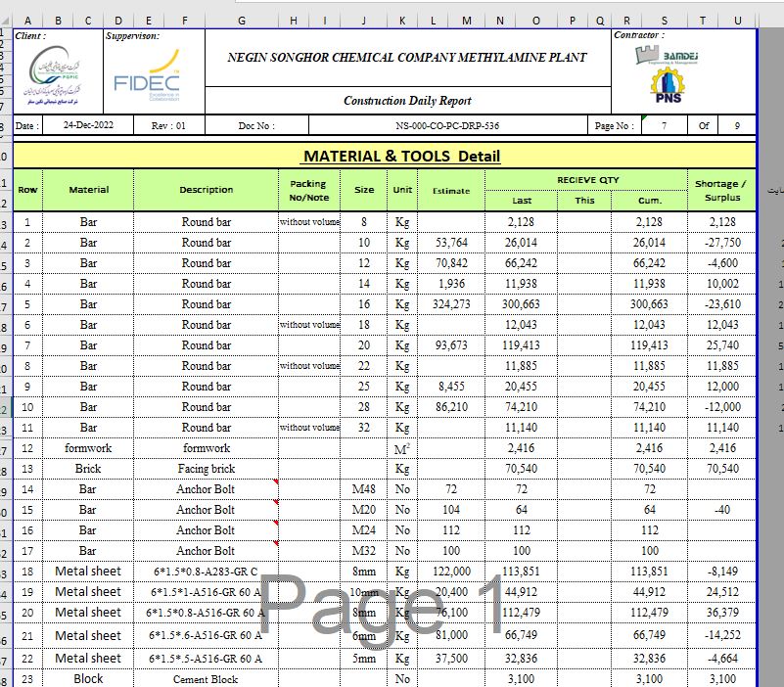Viewport: 784px width, 687px height.
Task: Click the Shortage / Surplus column heading
Action: click(720, 190)
